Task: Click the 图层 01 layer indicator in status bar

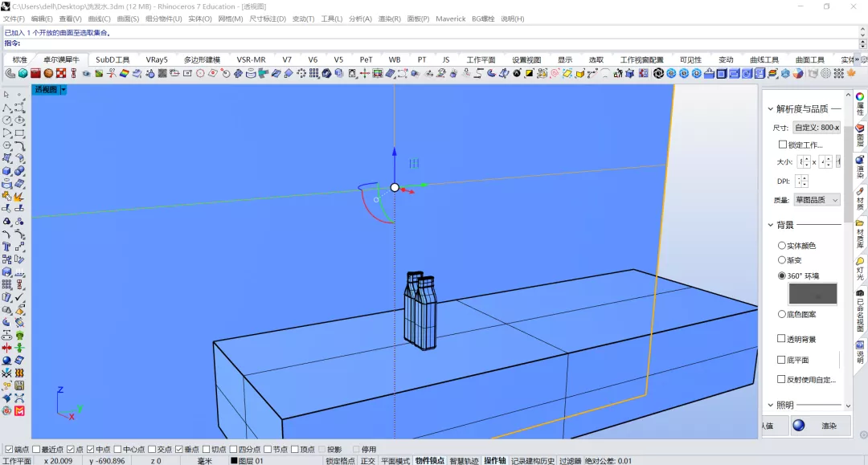Action: [x=247, y=460]
